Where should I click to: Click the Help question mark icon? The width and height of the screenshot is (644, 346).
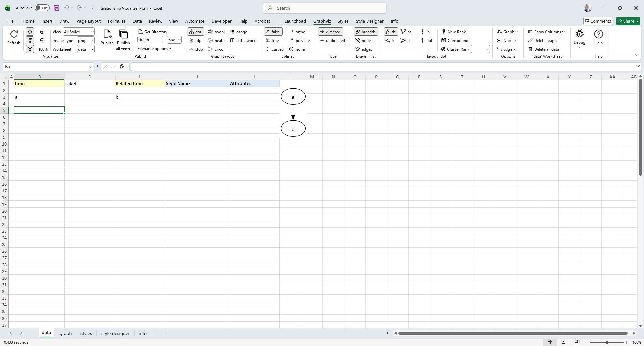point(598,34)
